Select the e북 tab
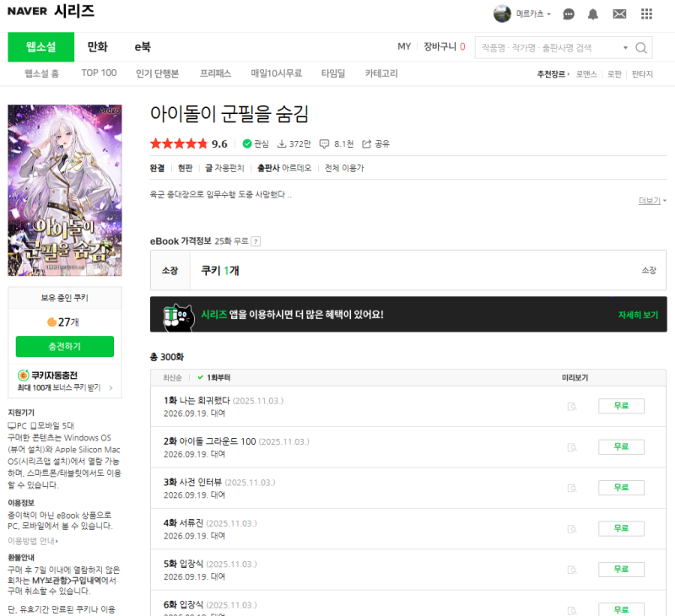Viewport: 675px width, 616px height. point(143,47)
